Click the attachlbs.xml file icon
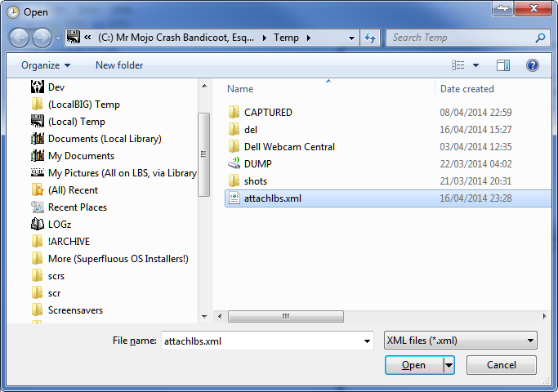 click(x=234, y=198)
